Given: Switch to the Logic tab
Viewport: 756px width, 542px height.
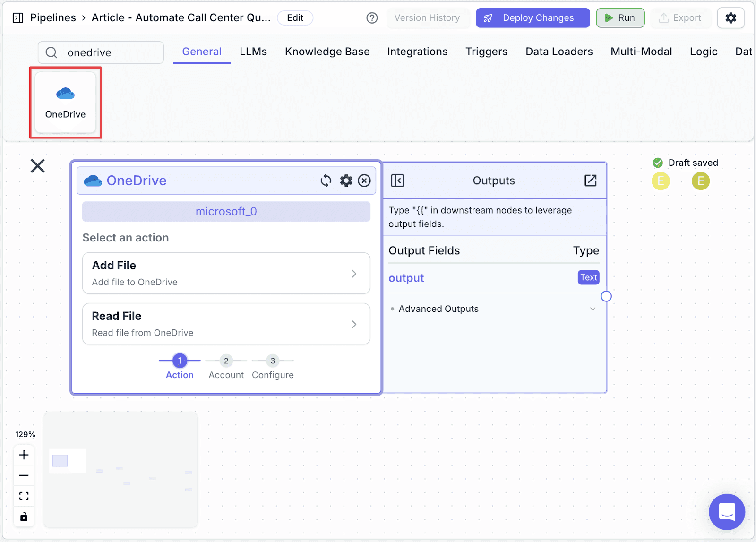Looking at the screenshot, I should click(x=704, y=52).
